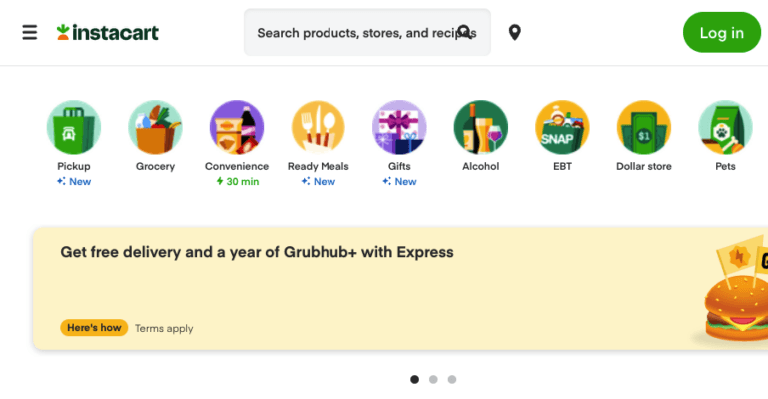This screenshot has width=768, height=399.
Task: Jump to the third carousel slide dot
Action: (x=452, y=379)
